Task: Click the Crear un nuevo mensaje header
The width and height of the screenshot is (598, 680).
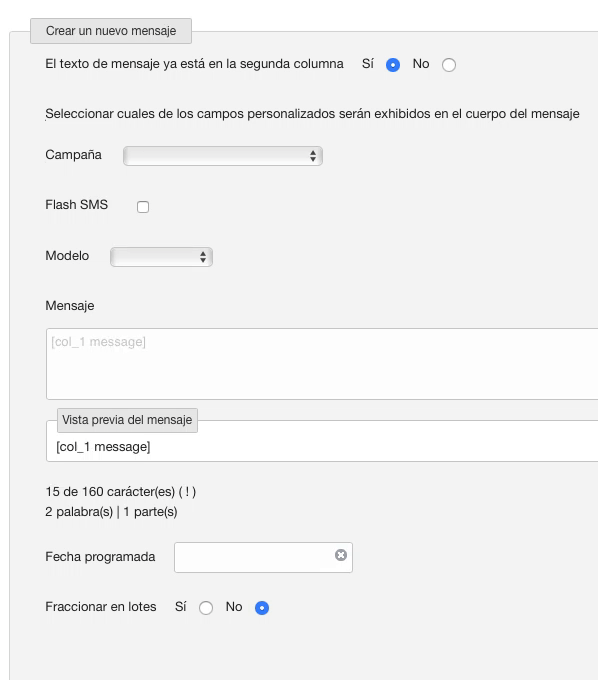Action: [x=111, y=31]
